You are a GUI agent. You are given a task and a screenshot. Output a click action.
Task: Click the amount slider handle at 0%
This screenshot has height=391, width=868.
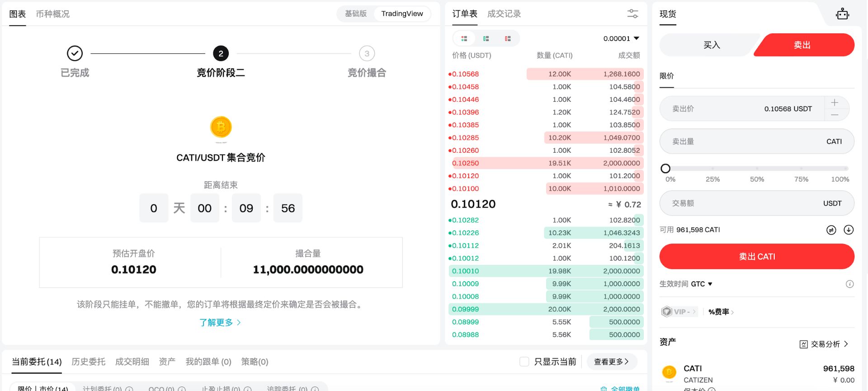[x=665, y=169]
